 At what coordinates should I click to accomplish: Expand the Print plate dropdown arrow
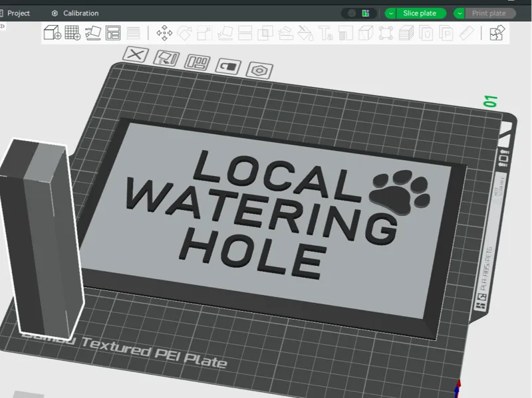460,13
